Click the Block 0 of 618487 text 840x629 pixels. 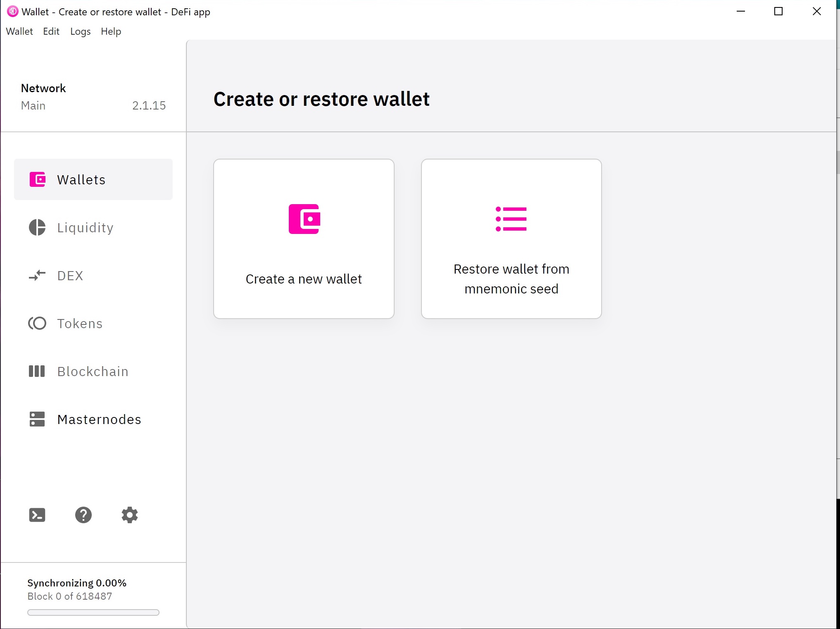click(70, 596)
